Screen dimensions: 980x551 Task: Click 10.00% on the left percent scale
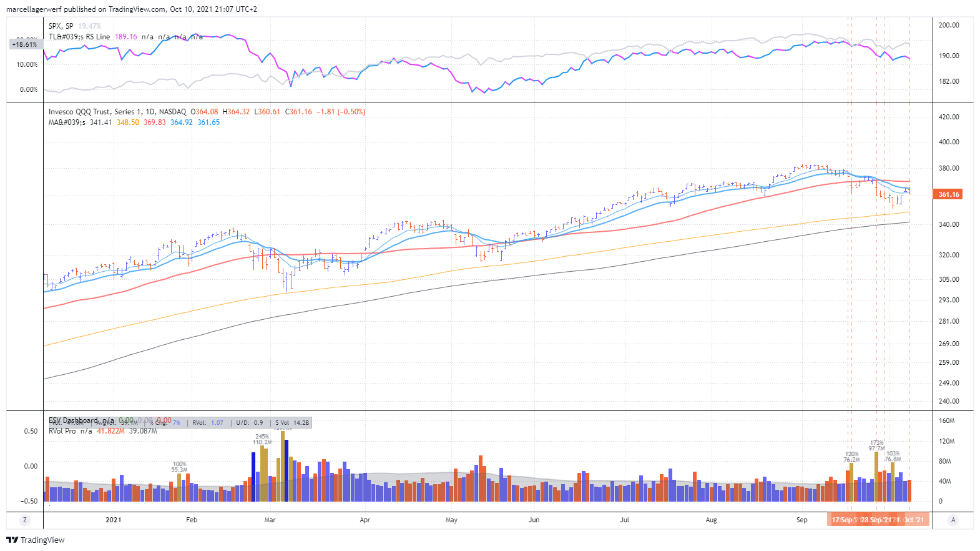coord(27,64)
